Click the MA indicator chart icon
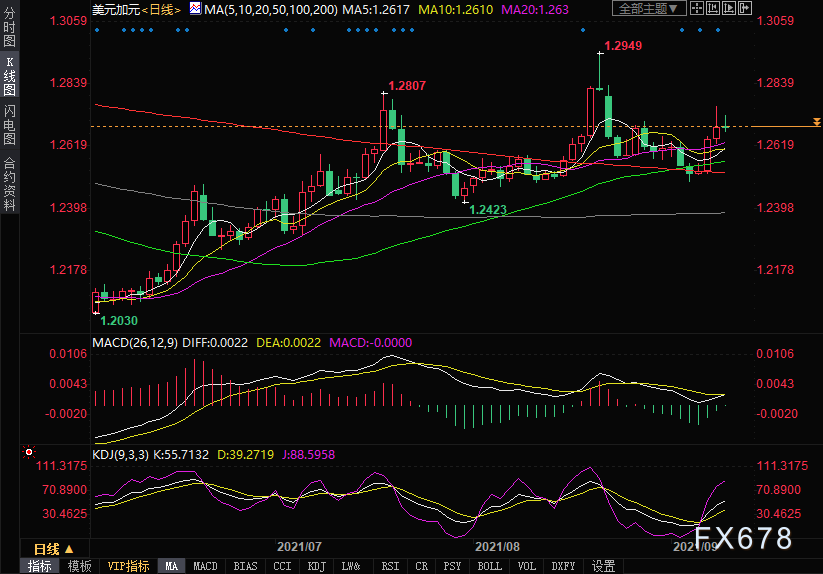The image size is (823, 574). (x=195, y=8)
